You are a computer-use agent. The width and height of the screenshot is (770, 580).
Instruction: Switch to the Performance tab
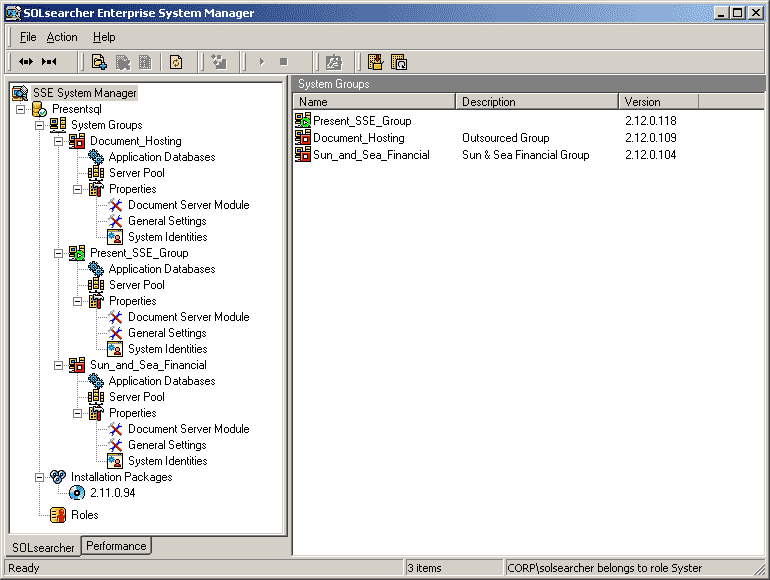coord(116,546)
